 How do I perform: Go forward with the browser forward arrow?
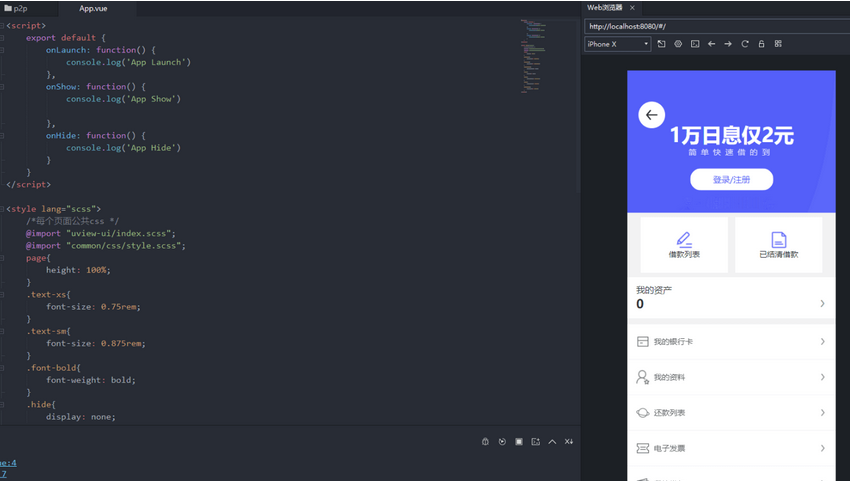coord(728,44)
